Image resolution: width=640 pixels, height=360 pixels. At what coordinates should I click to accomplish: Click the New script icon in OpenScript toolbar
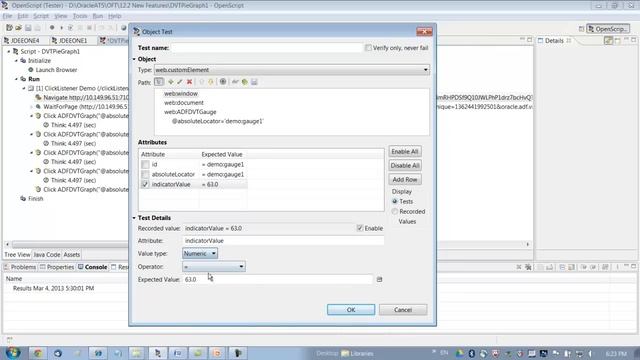coord(9,28)
